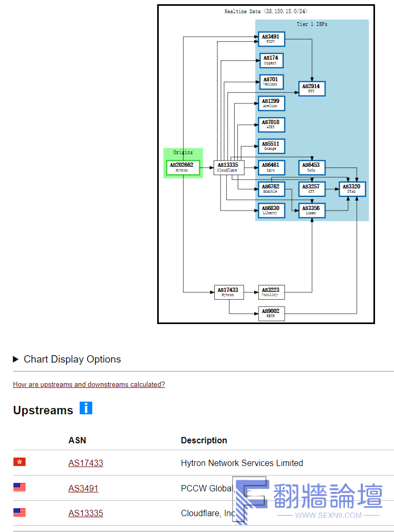
Task: Select the green AS202662 Hytron origin node
Action: [182, 167]
